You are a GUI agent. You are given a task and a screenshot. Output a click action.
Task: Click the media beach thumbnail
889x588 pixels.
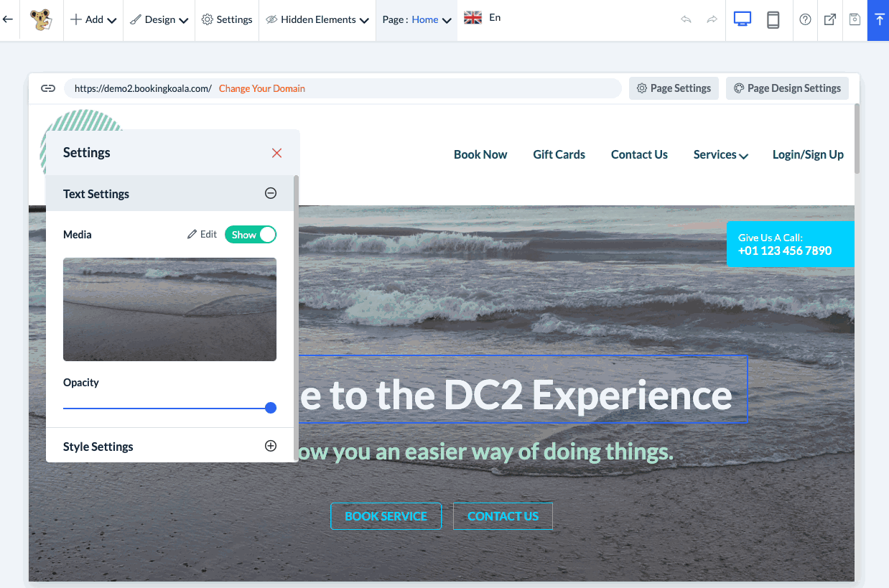click(x=169, y=309)
